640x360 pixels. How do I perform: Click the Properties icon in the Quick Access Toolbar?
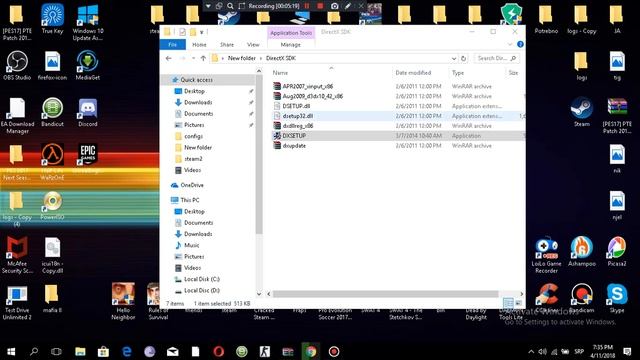[x=182, y=32]
